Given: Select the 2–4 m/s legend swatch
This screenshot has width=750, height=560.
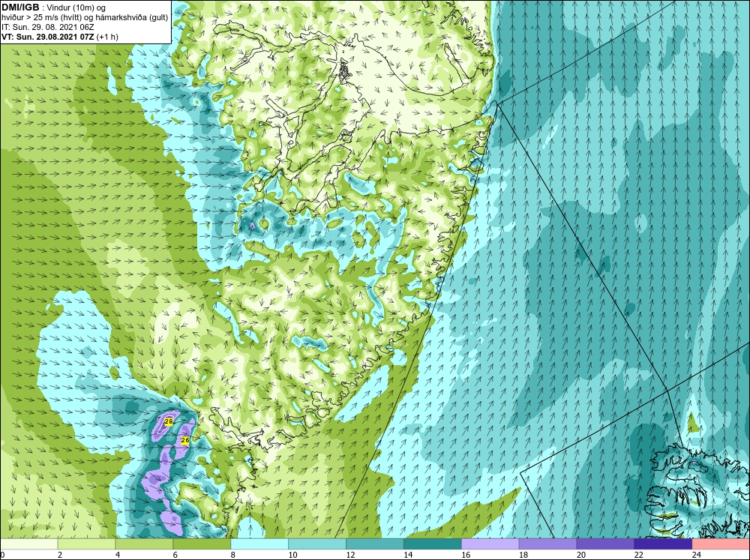Looking at the screenshot, I should click(86, 544).
